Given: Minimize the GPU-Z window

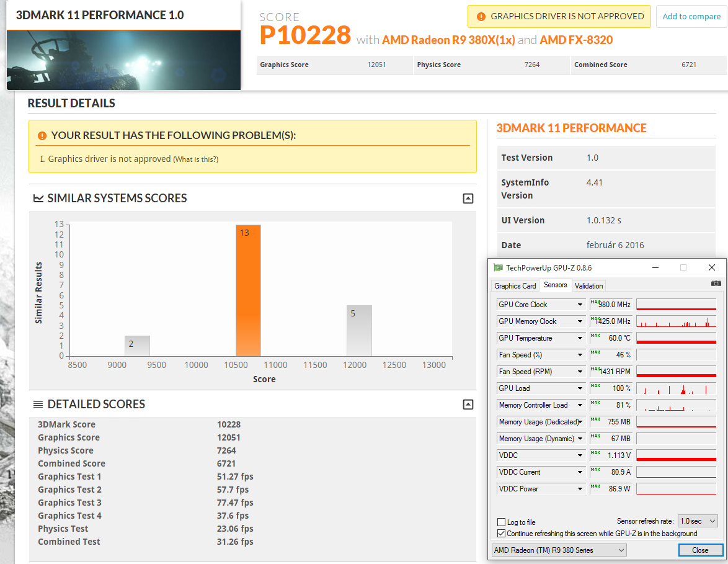Looking at the screenshot, I should (x=655, y=267).
